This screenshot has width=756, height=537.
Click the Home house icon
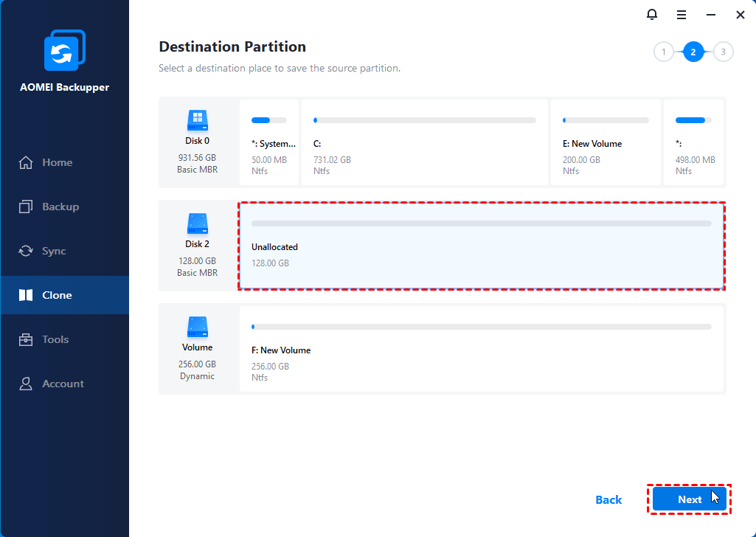(x=26, y=162)
